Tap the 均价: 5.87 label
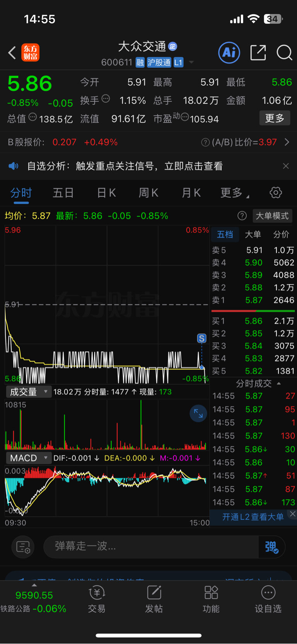The image size is (297, 644). [27, 216]
